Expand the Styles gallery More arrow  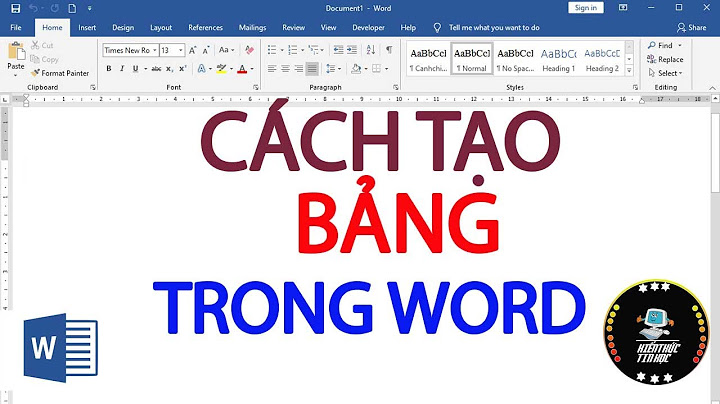[x=629, y=70]
